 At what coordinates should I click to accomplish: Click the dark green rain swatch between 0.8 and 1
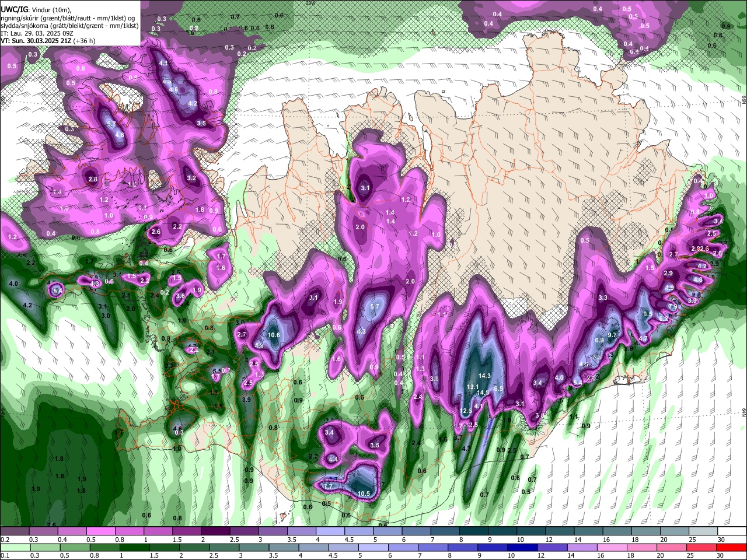tap(105, 547)
